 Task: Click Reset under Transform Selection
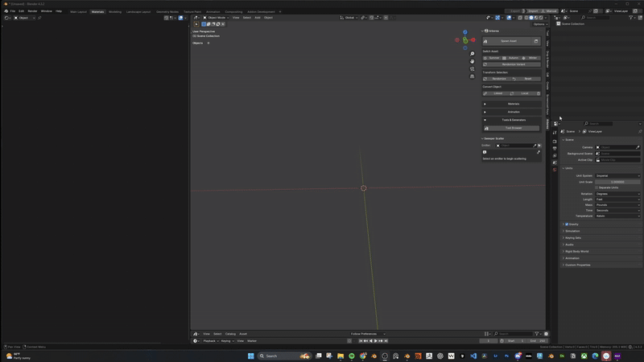pos(526,79)
